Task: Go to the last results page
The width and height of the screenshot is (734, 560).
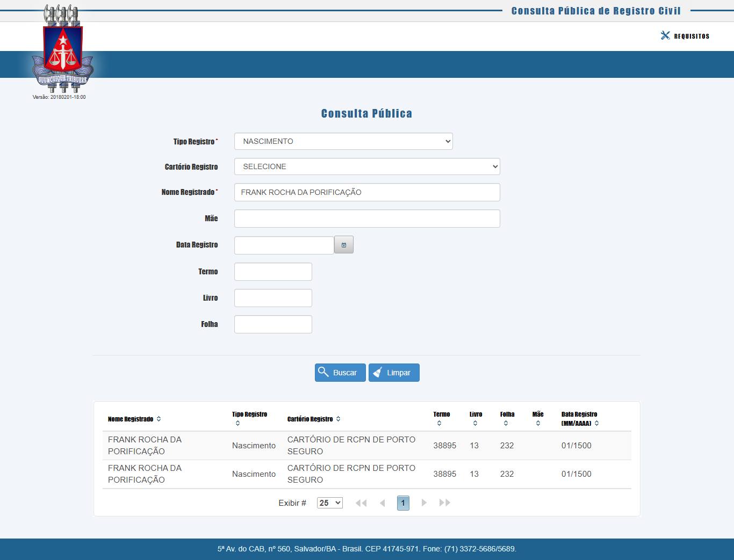Action: (444, 503)
